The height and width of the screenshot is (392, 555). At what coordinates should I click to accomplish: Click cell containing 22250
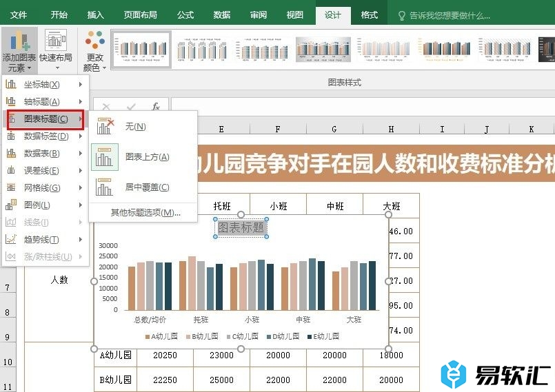(x=165, y=380)
